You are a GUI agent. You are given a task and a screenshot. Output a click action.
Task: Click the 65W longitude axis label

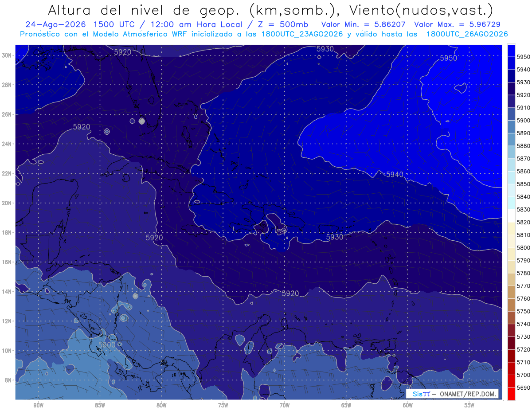click(346, 406)
